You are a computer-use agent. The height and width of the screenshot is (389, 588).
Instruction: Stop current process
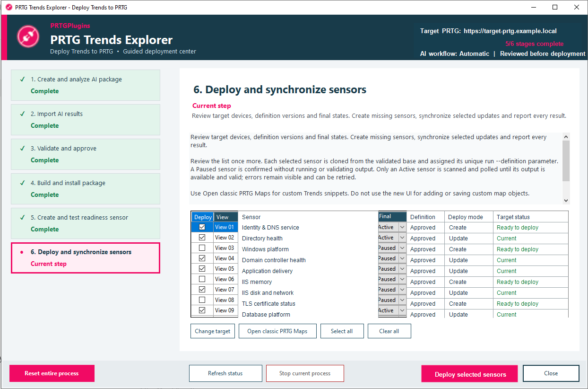tap(305, 373)
